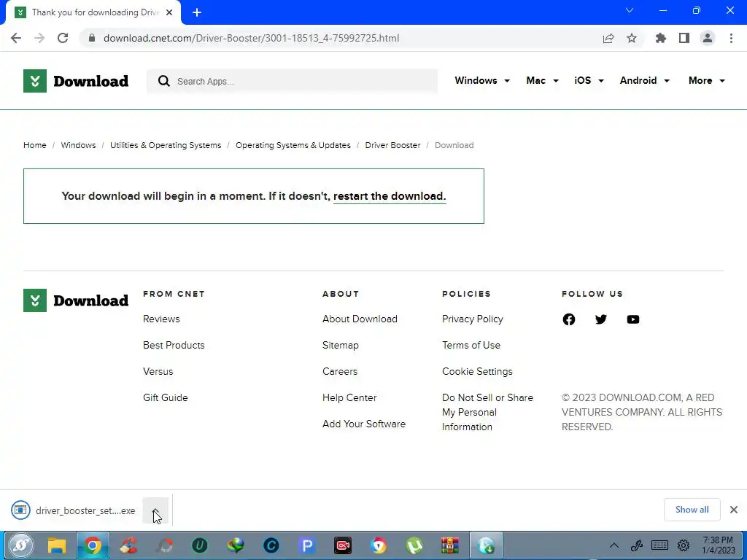Go back using the browser back arrow
The width and height of the screenshot is (747, 560).
(x=16, y=38)
